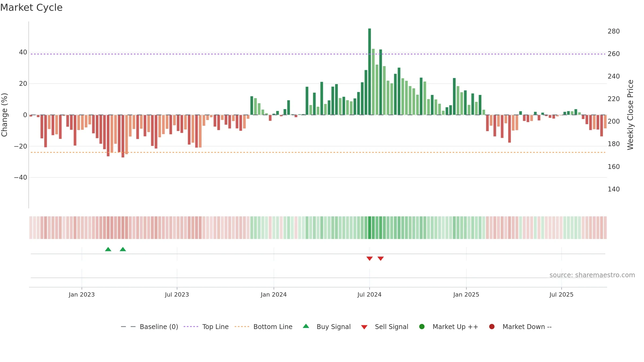Click the −40 tick on the Change axis
The image size is (644, 362).
tap(21, 178)
